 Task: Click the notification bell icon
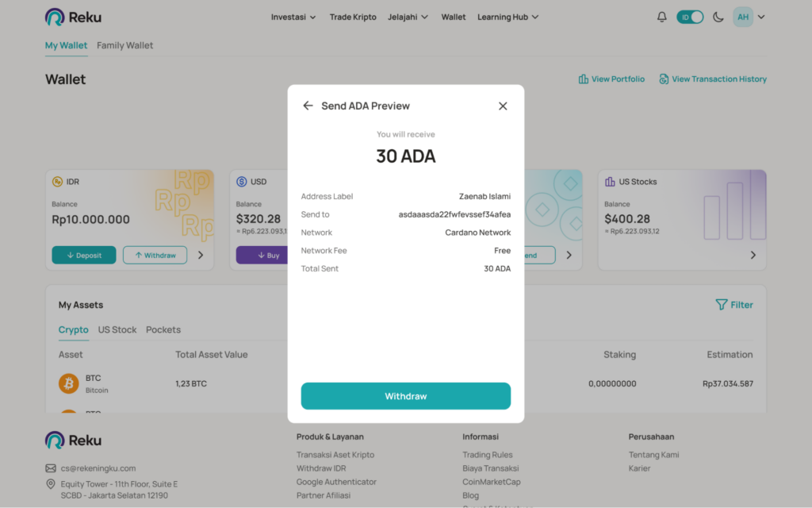coord(662,17)
